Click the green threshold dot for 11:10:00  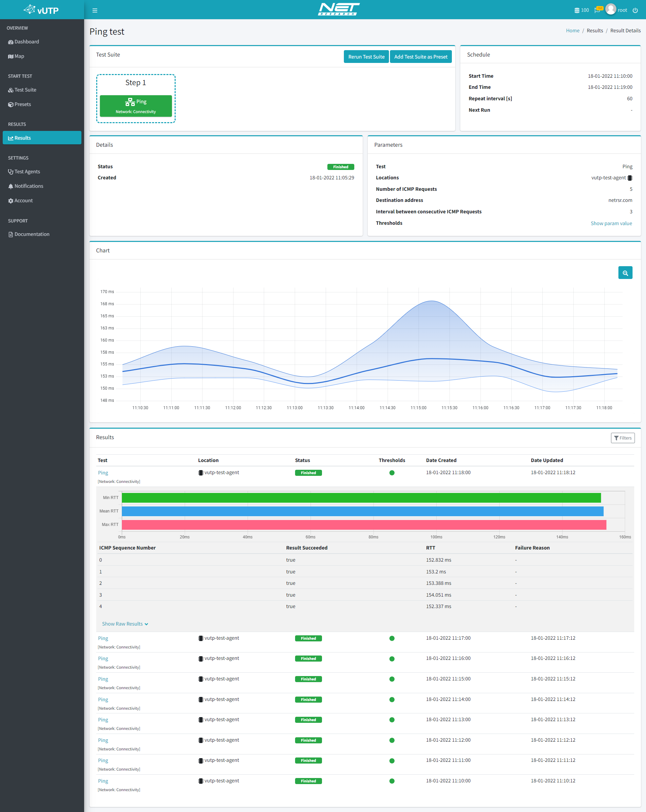392,781
